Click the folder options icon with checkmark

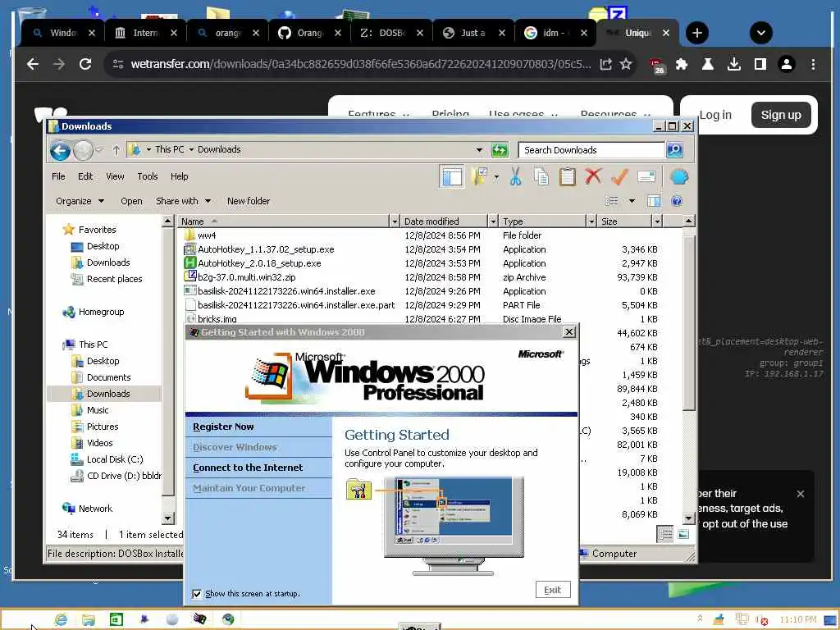pos(479,176)
